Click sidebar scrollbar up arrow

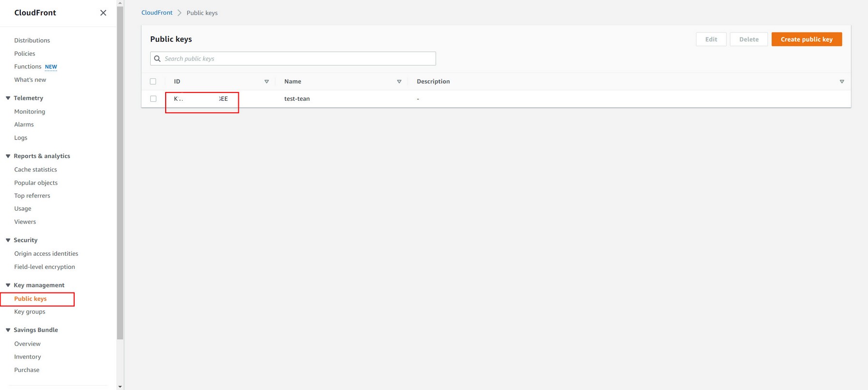[120, 3]
